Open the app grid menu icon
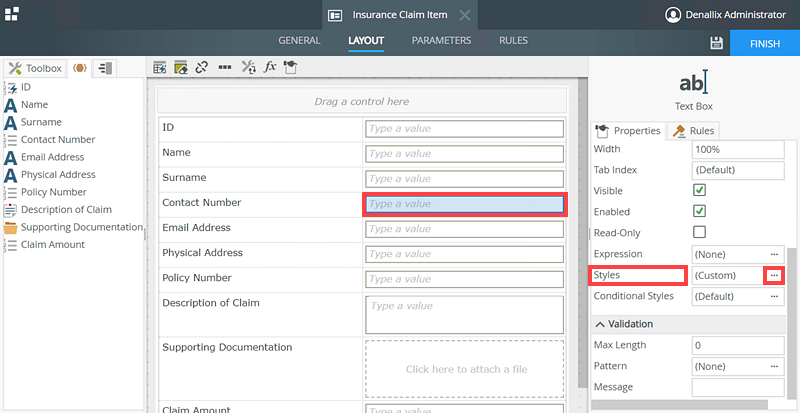800x413 pixels. [x=12, y=13]
